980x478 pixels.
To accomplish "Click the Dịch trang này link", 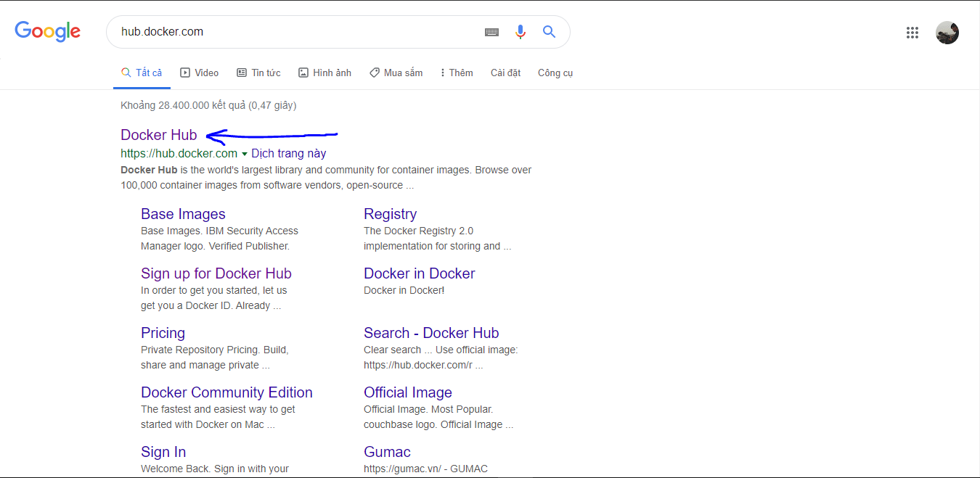I will [x=289, y=154].
